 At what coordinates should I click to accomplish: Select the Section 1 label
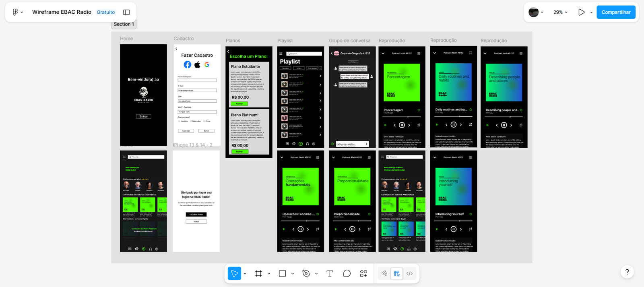(x=124, y=24)
